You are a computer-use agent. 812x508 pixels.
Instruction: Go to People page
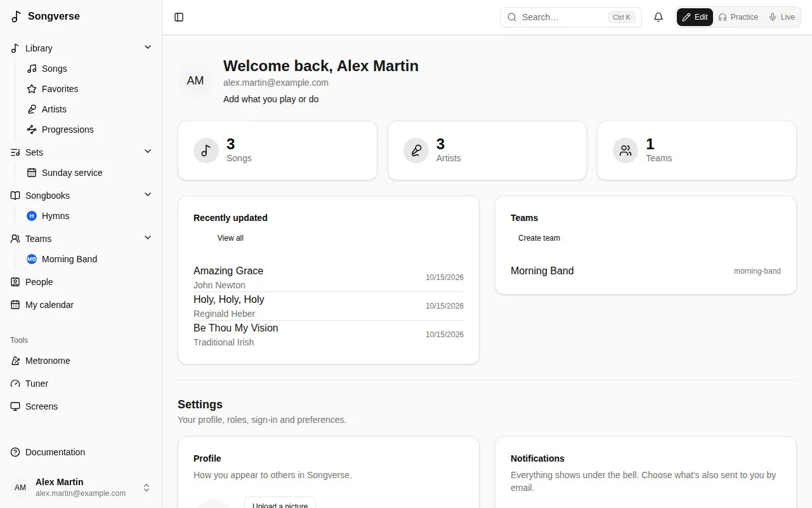pos(81,282)
